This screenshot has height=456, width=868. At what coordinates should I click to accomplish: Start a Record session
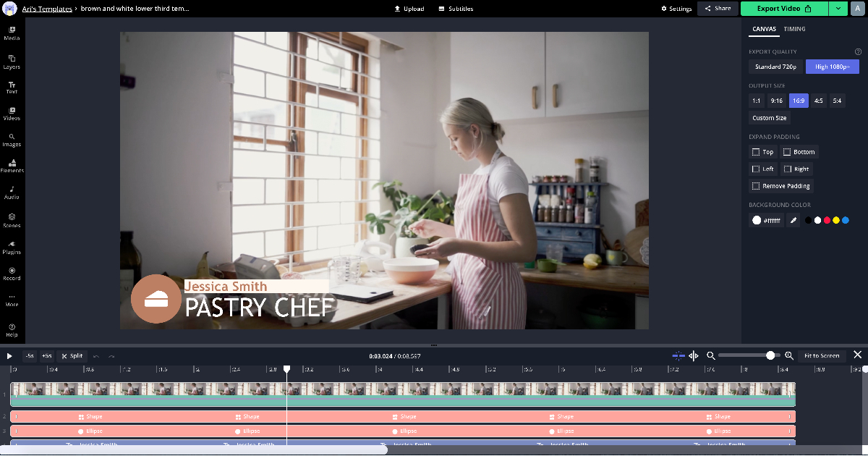pyautogui.click(x=11, y=274)
